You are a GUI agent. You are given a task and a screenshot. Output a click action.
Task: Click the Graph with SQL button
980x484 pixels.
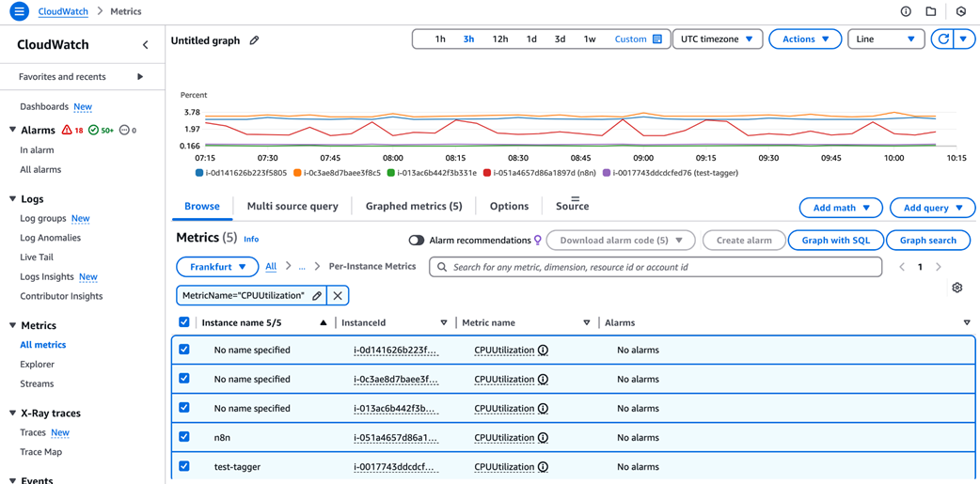point(835,241)
